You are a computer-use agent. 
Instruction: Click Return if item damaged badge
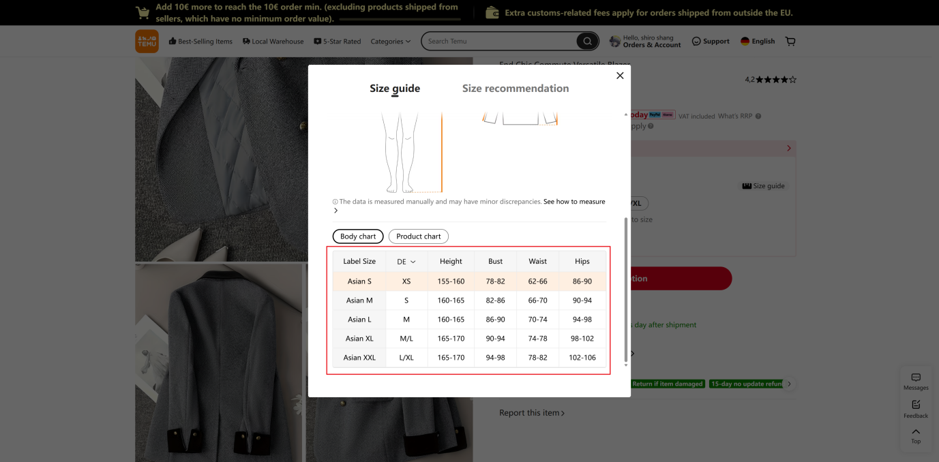pos(667,384)
